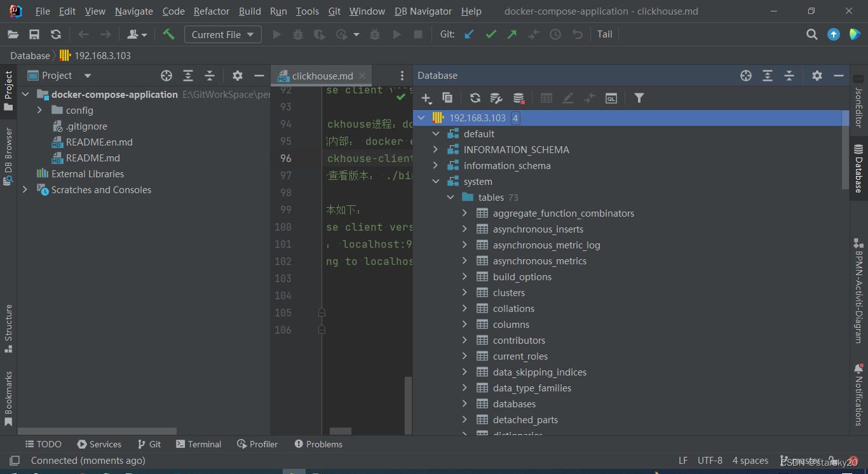Disconnect from the database session
The image size is (868, 474).
[x=518, y=98]
